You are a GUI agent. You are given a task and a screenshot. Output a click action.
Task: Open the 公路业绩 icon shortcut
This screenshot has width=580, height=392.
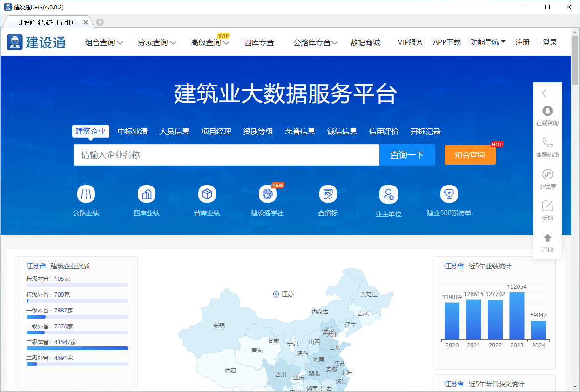pyautogui.click(x=86, y=194)
